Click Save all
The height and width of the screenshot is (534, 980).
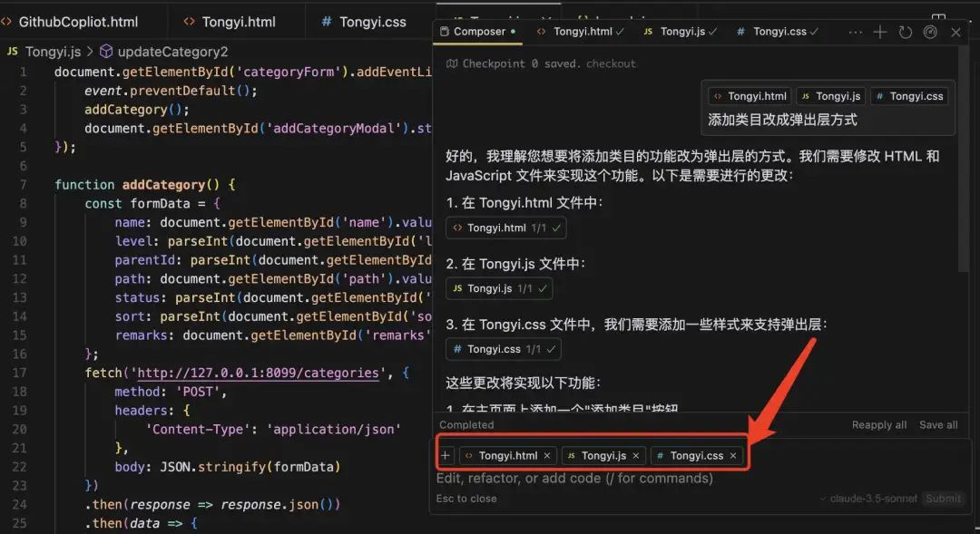tap(938, 425)
